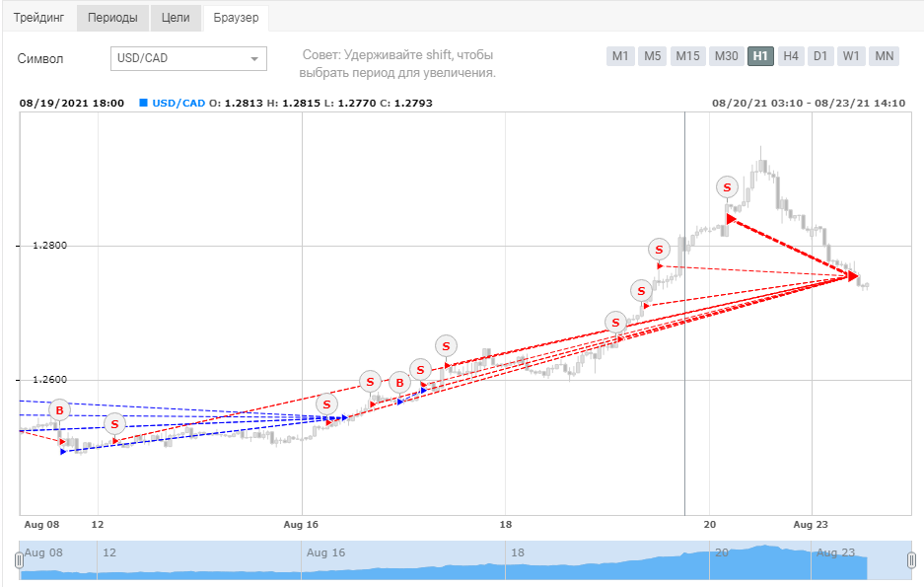Click the topmost S marker near Aug 20
Image resolution: width=924 pixels, height=587 pixels.
click(x=727, y=187)
